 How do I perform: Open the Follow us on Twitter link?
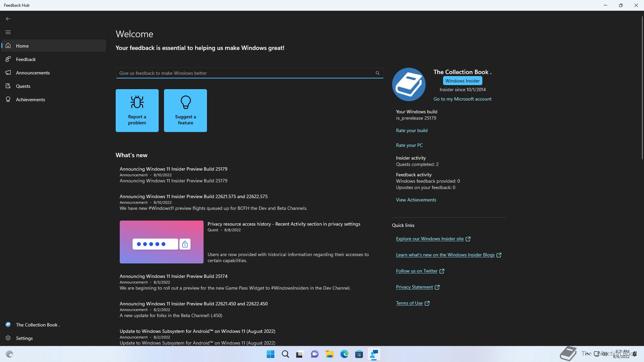[417, 271]
